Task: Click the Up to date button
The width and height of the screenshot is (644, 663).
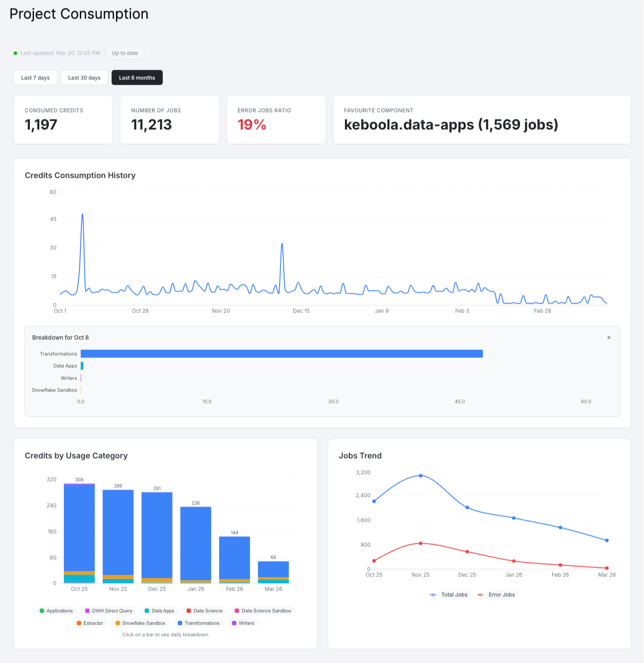Action: [125, 53]
